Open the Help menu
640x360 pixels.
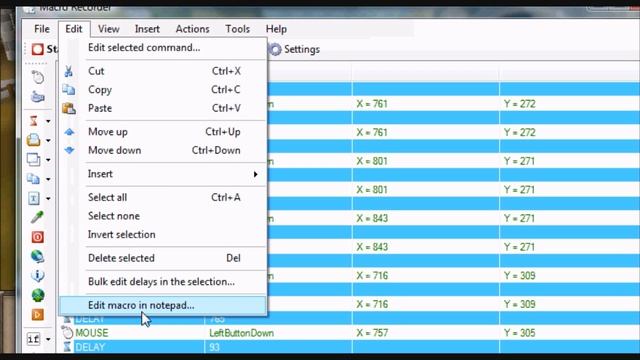pyautogui.click(x=276, y=29)
